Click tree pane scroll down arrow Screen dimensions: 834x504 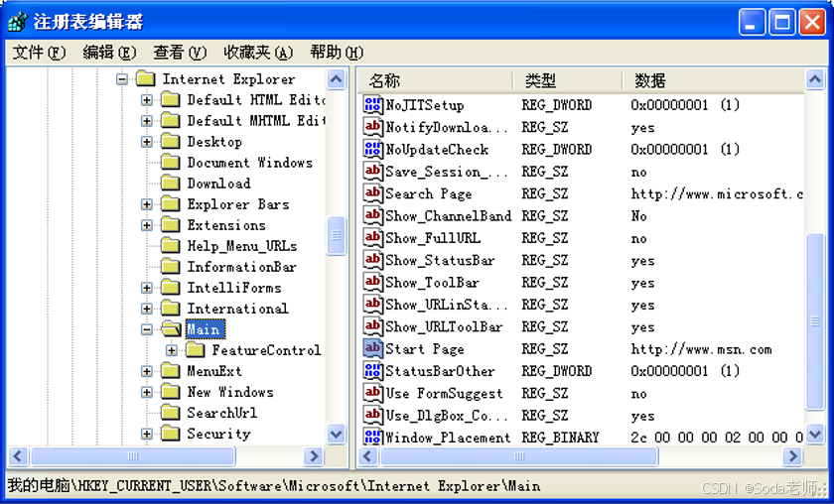pyautogui.click(x=336, y=434)
